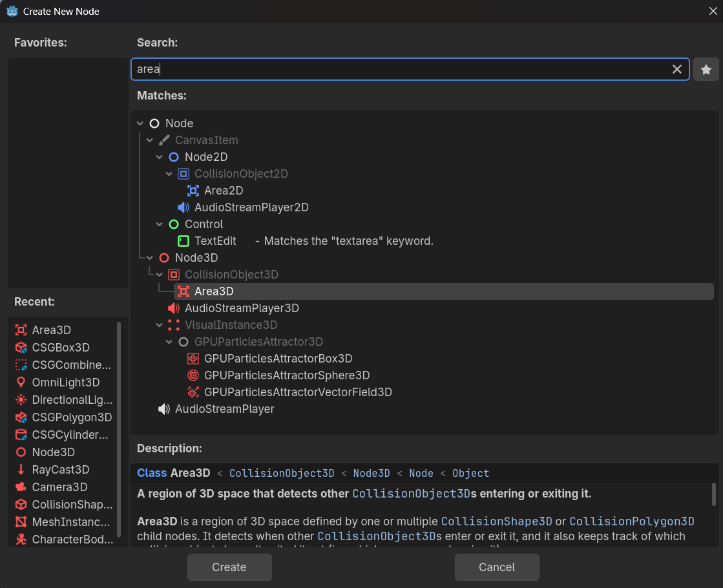The width and height of the screenshot is (723, 588).
Task: Open the CollisionPolygon3D link in description
Action: point(631,521)
